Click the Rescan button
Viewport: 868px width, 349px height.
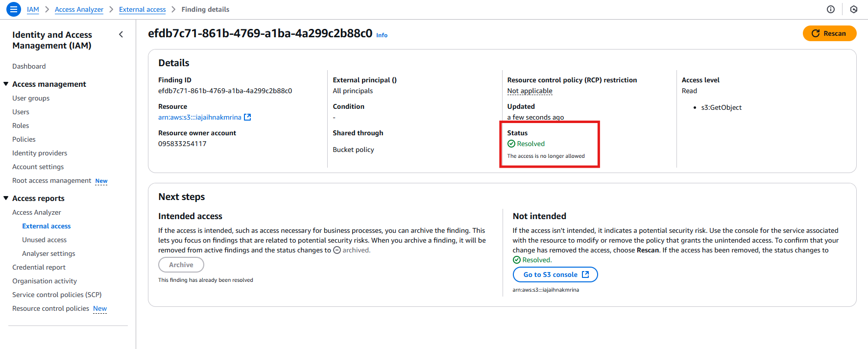(829, 33)
